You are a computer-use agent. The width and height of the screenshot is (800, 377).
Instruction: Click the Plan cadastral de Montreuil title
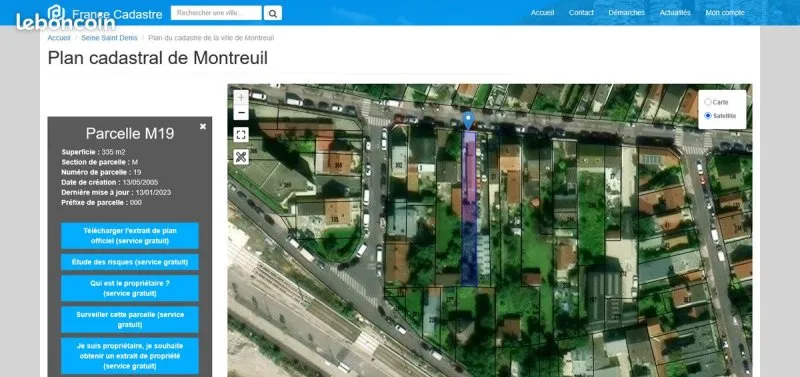[158, 58]
